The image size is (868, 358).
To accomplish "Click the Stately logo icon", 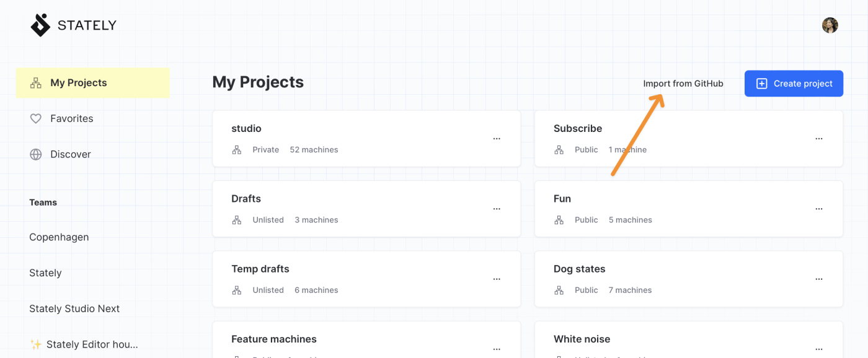I will click(x=40, y=25).
